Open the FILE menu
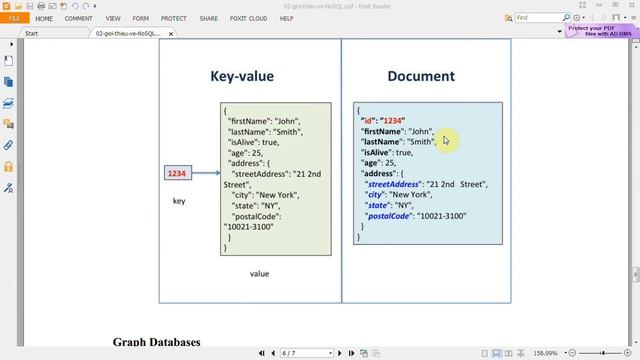 pos(14,18)
